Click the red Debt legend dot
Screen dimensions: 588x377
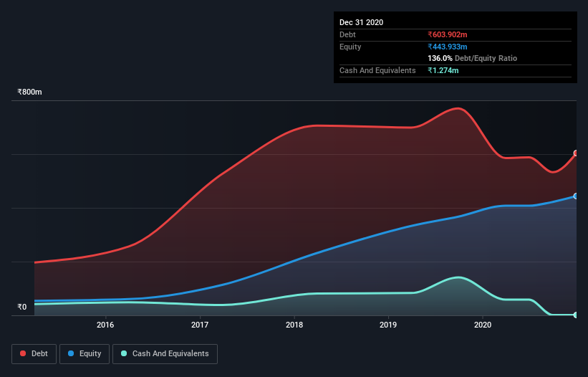23,353
